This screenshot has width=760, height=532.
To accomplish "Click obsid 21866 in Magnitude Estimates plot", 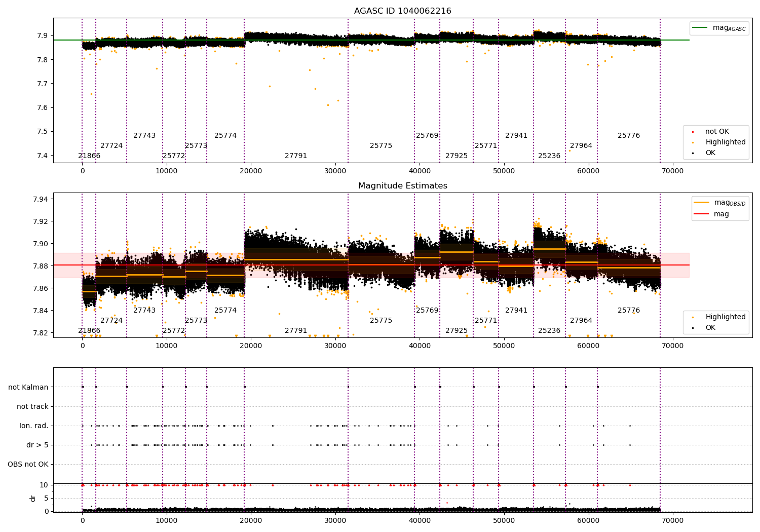I will coord(89,331).
